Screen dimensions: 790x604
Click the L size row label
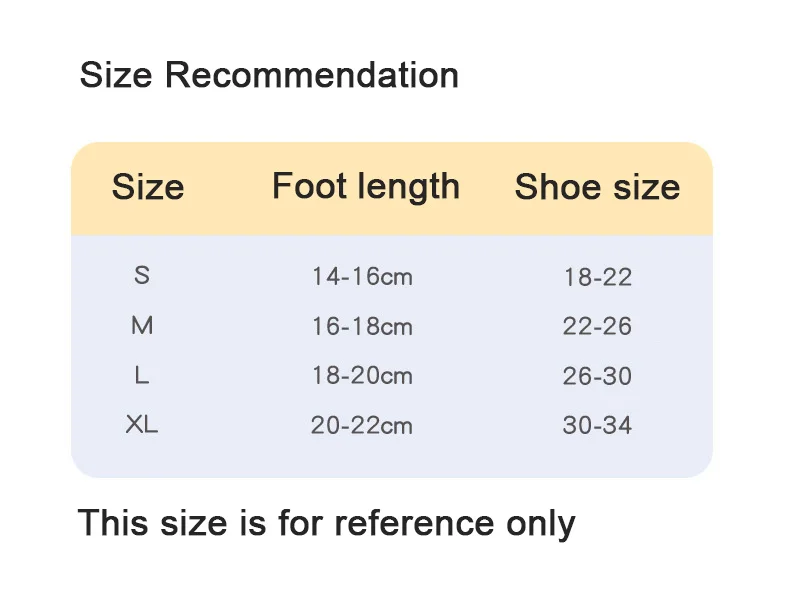pyautogui.click(x=142, y=375)
